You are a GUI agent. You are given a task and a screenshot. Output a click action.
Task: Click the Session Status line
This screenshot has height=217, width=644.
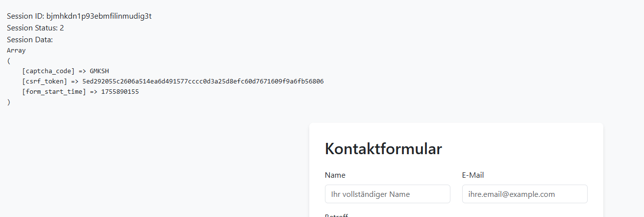coord(35,28)
